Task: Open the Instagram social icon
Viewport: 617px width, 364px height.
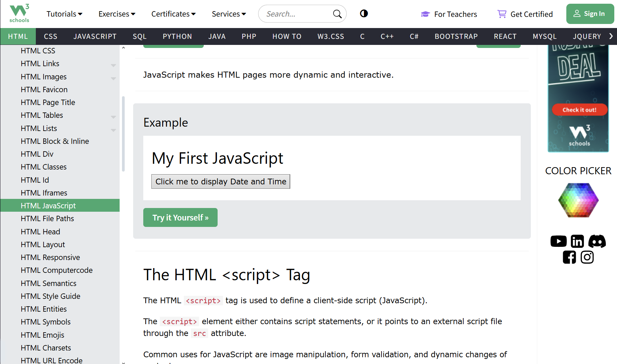Action: (587, 257)
